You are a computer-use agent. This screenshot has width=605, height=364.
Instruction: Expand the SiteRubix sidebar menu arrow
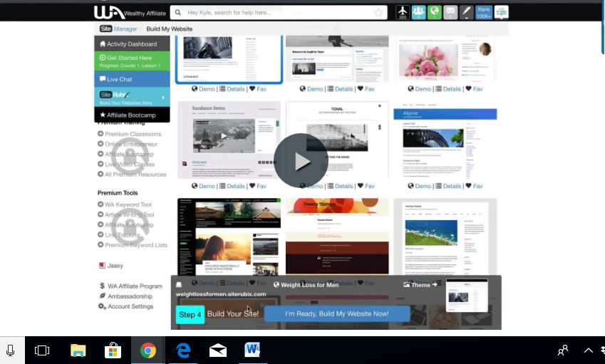pyautogui.click(x=163, y=98)
